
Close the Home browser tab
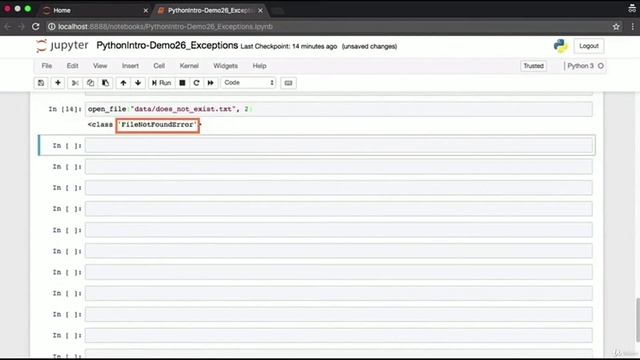tap(145, 11)
